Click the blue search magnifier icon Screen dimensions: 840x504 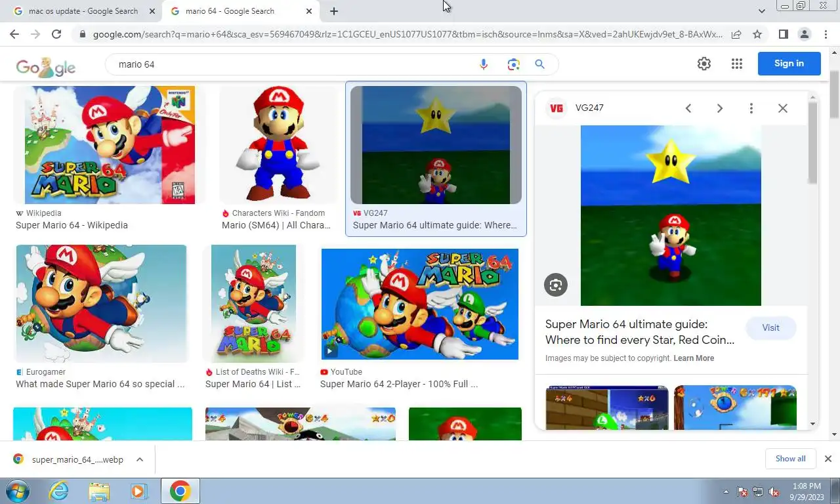(x=539, y=64)
